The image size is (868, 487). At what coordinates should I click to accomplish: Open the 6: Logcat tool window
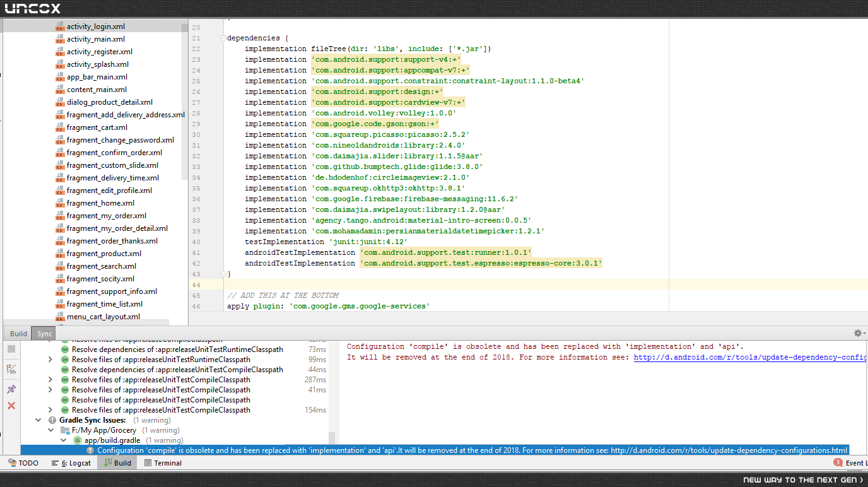(72, 463)
